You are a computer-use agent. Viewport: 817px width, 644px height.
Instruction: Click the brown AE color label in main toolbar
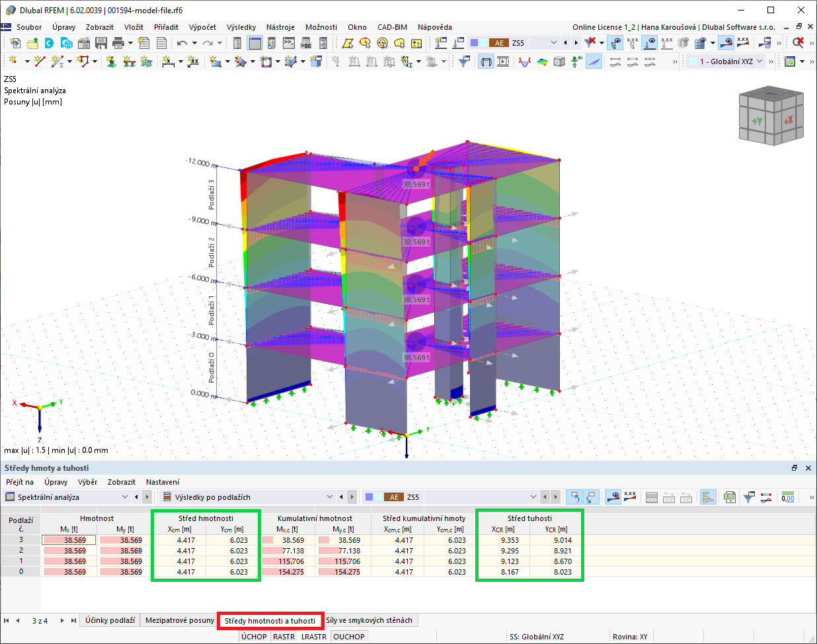pyautogui.click(x=499, y=42)
